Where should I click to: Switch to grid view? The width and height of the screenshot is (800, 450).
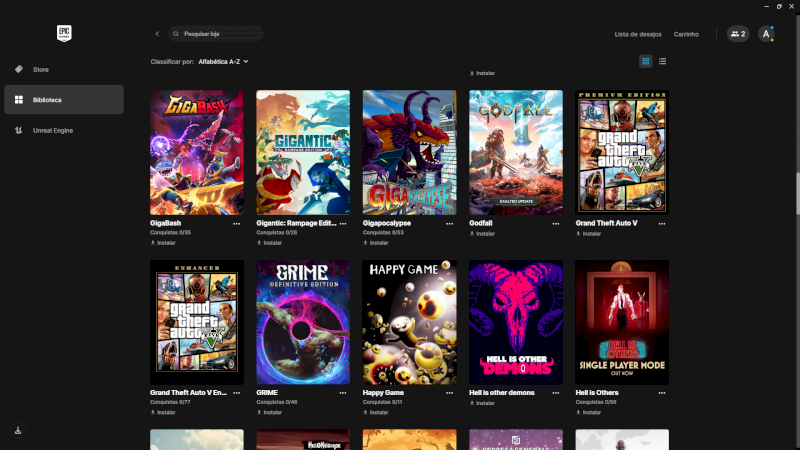[645, 61]
